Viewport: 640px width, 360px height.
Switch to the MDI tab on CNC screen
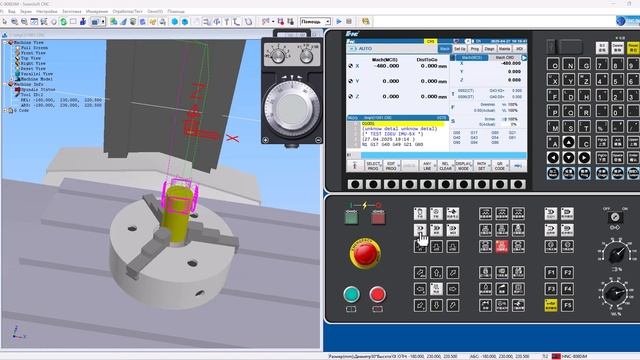pyautogui.click(x=519, y=49)
